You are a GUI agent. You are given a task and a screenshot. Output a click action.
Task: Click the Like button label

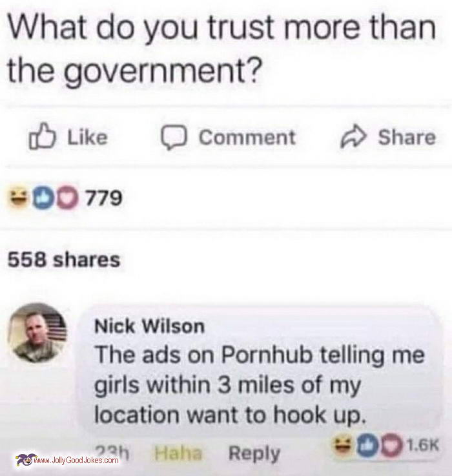tap(87, 137)
